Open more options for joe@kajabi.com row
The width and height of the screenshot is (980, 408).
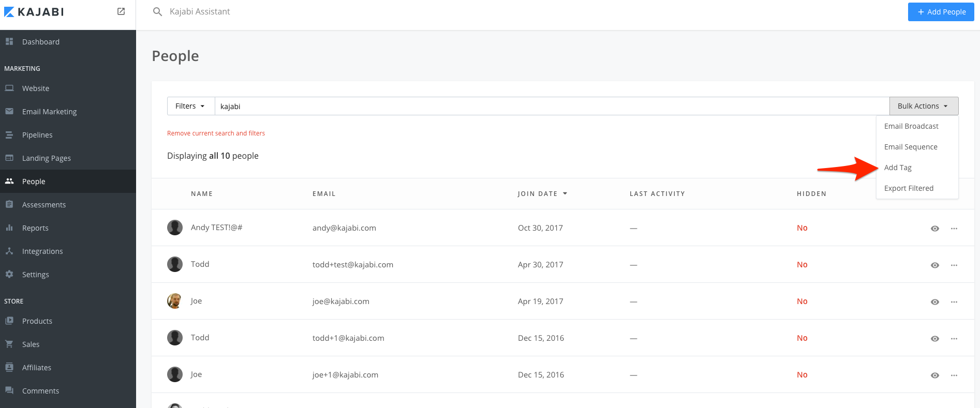[954, 301]
